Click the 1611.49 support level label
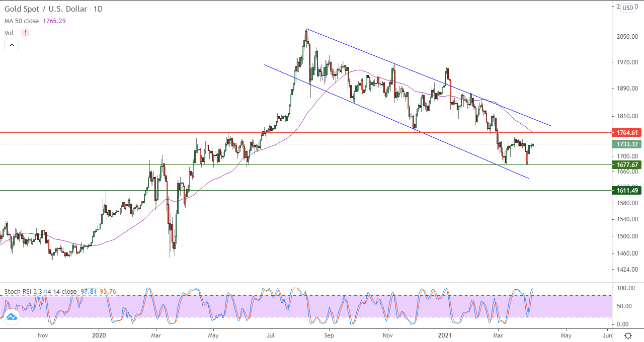 tap(626, 190)
